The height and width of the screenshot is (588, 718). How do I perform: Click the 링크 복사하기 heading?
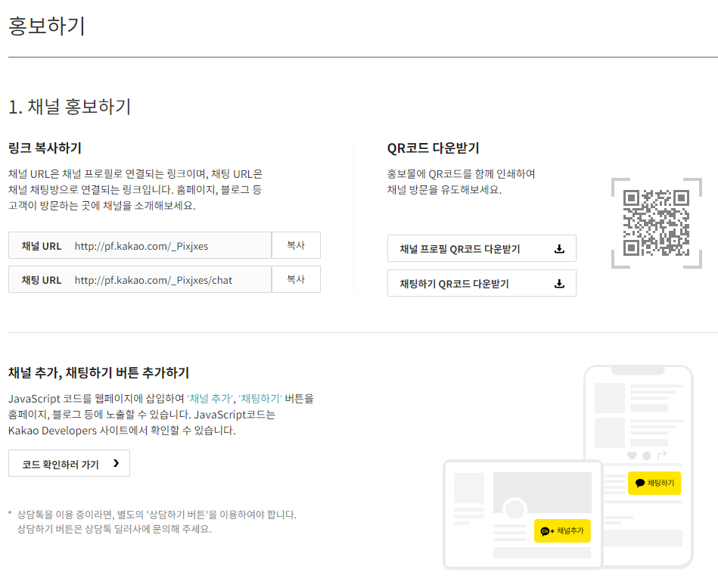click(45, 148)
